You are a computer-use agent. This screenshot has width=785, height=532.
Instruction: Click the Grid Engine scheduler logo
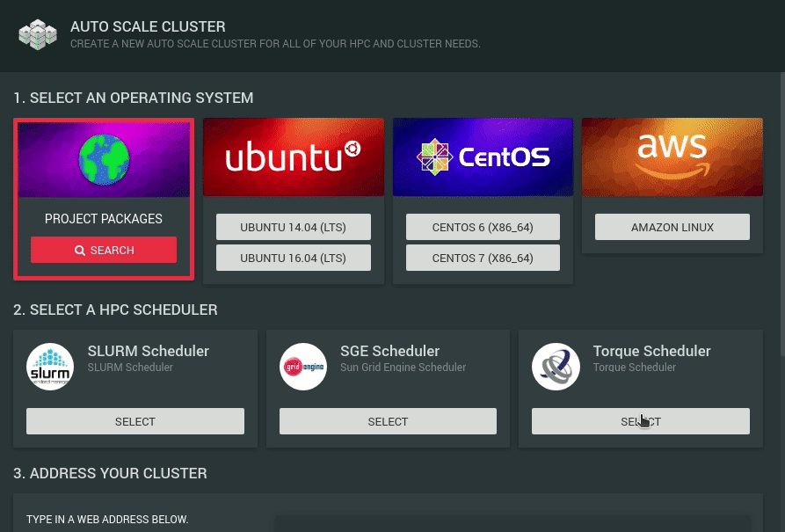pos(303,367)
